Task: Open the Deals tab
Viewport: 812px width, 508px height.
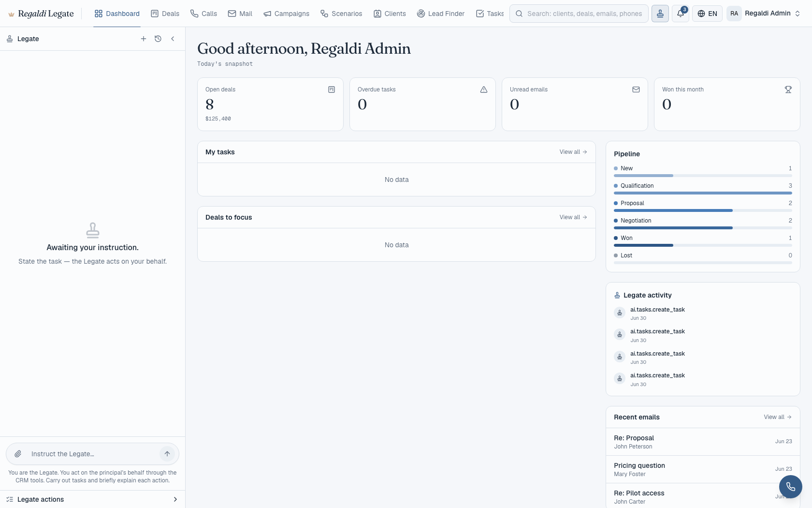Action: 165,14
